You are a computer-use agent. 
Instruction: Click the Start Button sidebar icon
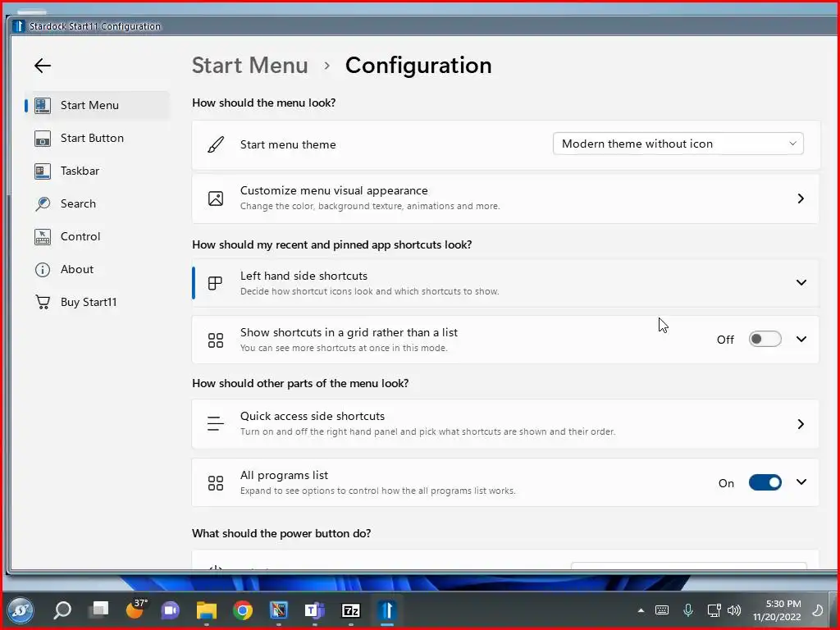pyautogui.click(x=43, y=138)
